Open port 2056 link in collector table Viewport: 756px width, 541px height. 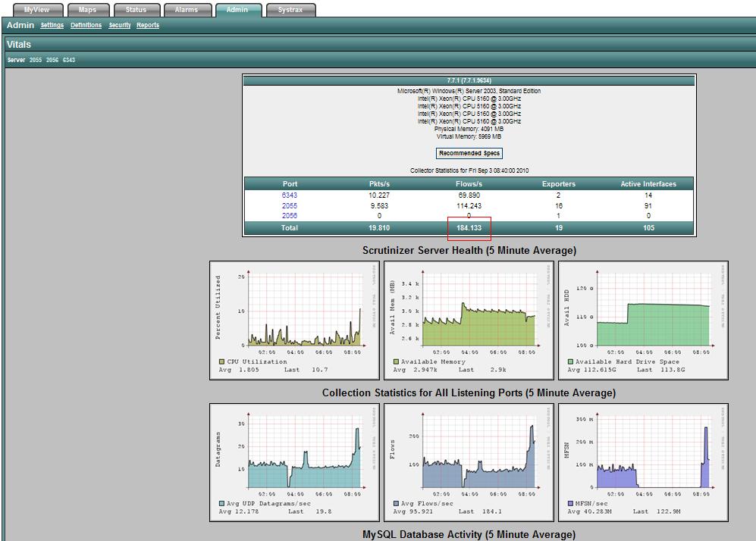[290, 215]
